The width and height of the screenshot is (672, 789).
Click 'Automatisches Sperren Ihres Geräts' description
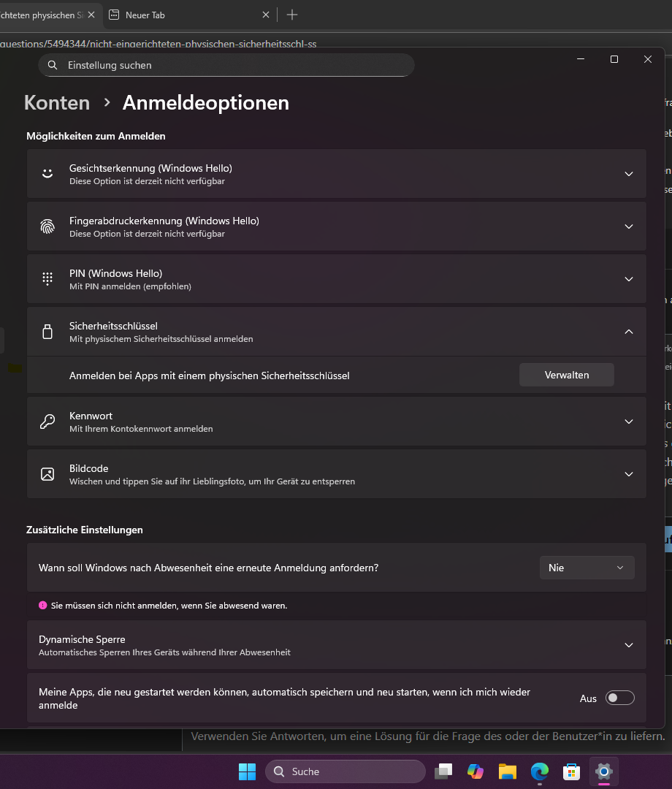[x=164, y=652]
